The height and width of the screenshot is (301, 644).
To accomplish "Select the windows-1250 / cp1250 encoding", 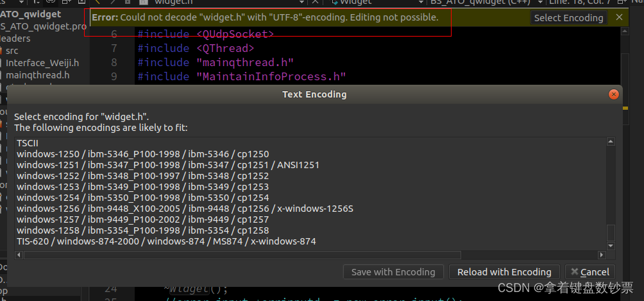I will point(310,154).
